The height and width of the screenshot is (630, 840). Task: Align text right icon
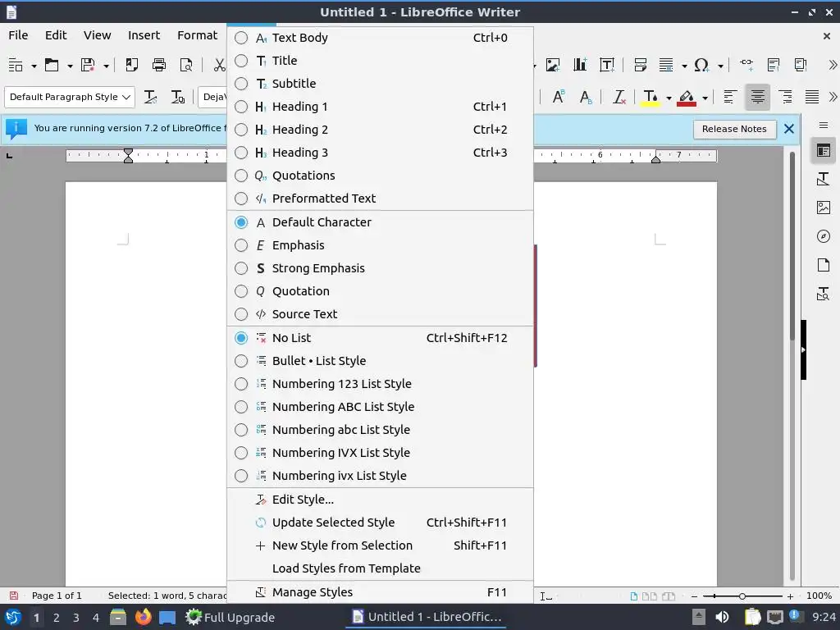click(785, 97)
